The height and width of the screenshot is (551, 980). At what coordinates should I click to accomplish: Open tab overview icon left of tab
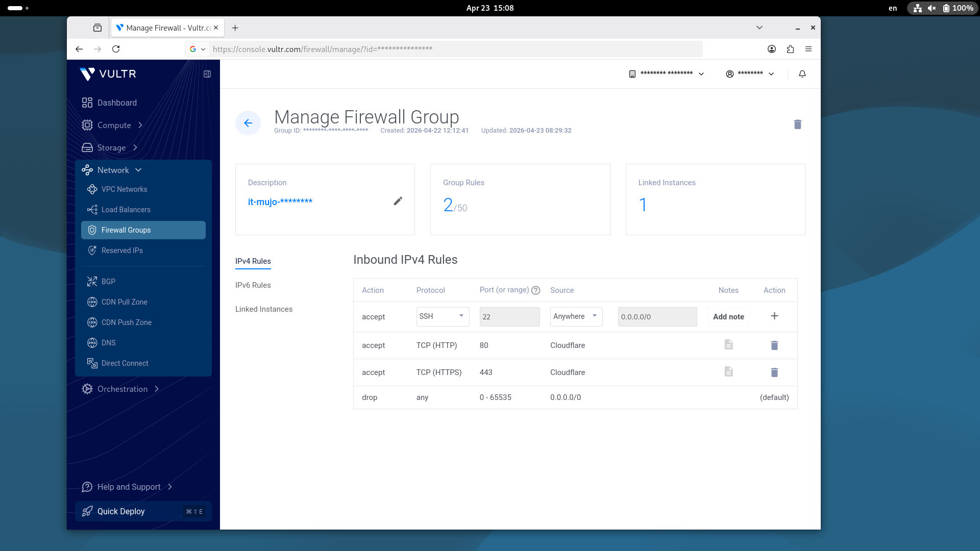[97, 28]
